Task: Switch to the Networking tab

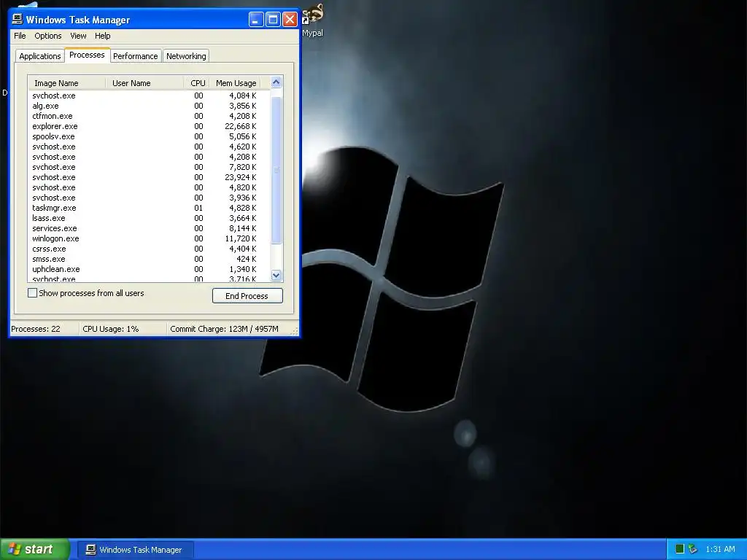Action: pos(186,55)
